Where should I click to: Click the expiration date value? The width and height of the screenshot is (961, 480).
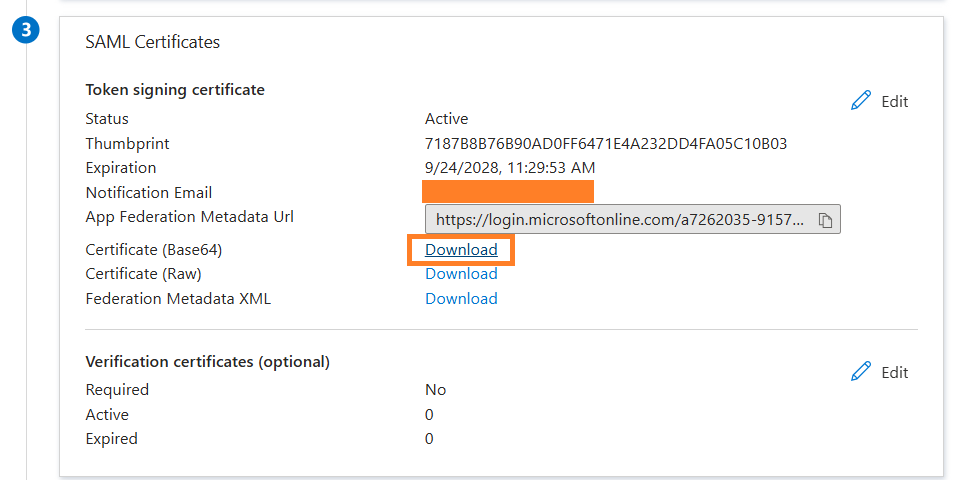[509, 168]
